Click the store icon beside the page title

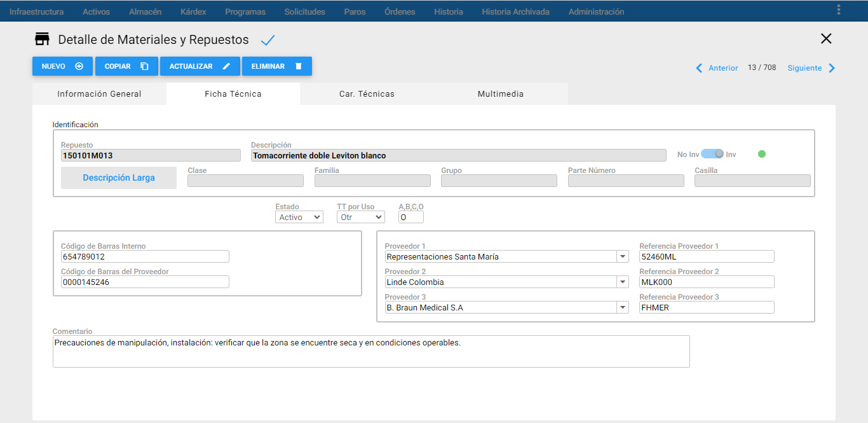click(x=42, y=39)
